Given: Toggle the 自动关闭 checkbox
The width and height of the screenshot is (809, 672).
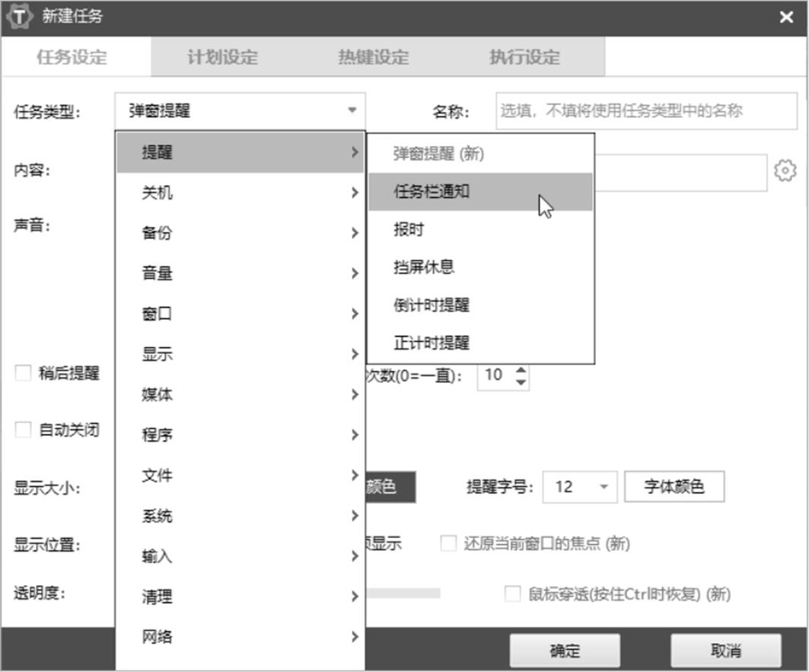Looking at the screenshot, I should 24,430.
